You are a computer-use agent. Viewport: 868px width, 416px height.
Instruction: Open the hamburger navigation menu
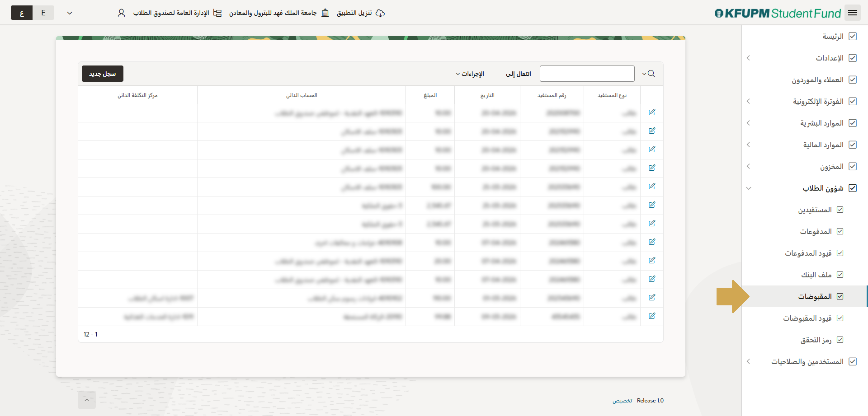point(853,13)
